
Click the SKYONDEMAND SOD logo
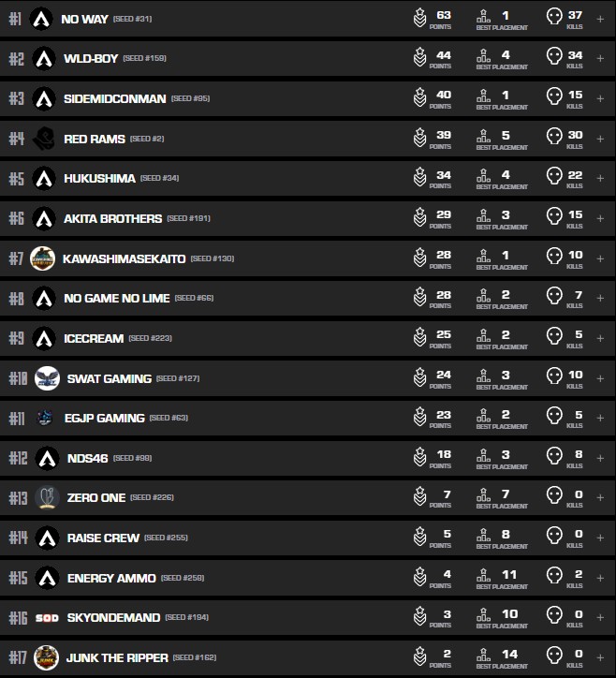click(47, 618)
